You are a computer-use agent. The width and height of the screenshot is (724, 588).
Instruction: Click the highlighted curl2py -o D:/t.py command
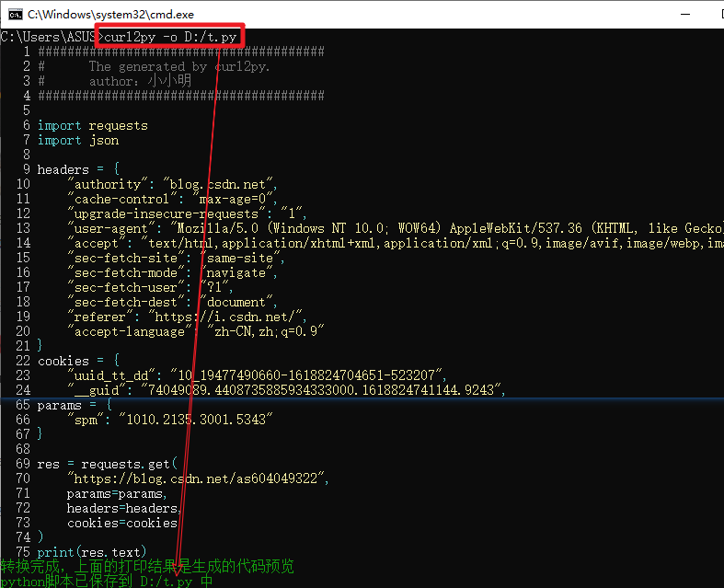pos(170,37)
